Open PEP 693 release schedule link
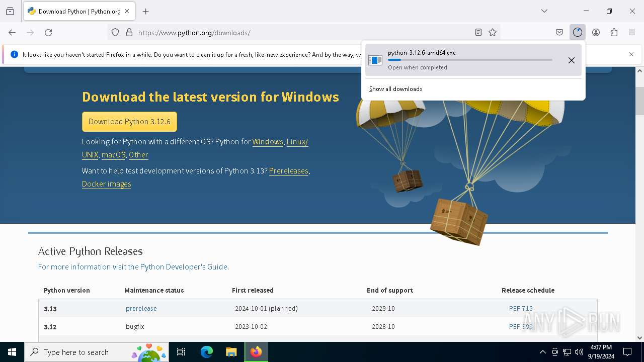The height and width of the screenshot is (362, 644). [521, 327]
